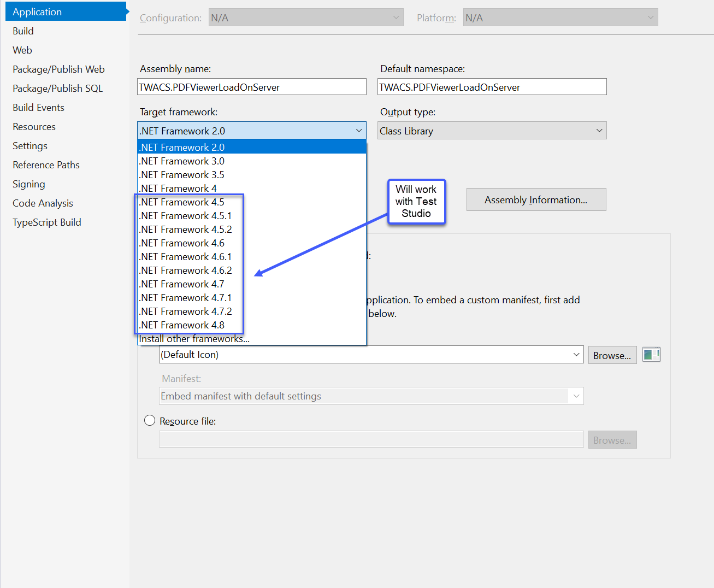Open the Output type Class Library dropdown
The height and width of the screenshot is (588, 714).
pos(492,131)
